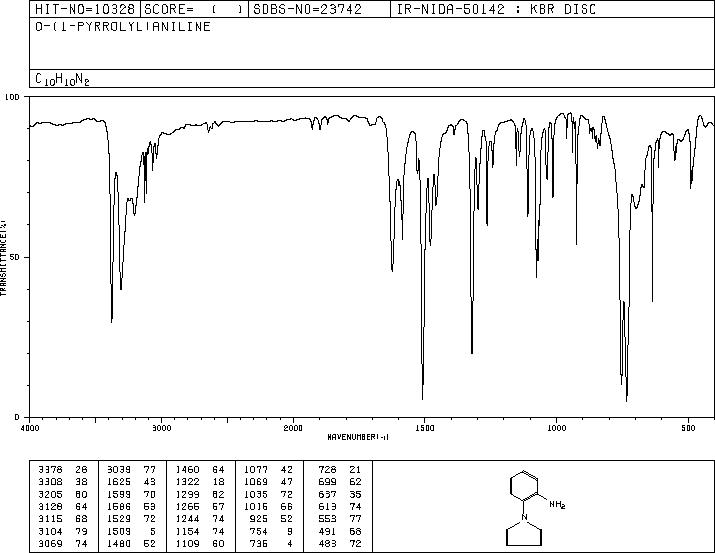Click the 100 transmittance axis label
The width and height of the screenshot is (715, 553).
12,97
